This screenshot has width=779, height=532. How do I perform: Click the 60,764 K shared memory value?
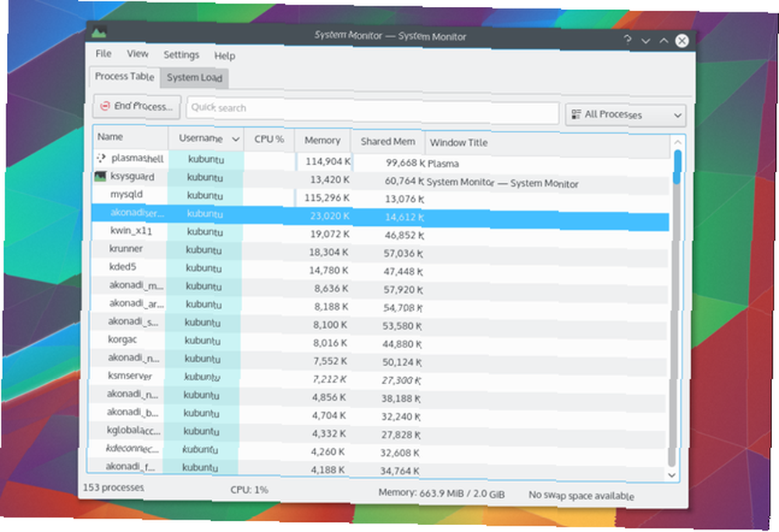click(x=404, y=181)
